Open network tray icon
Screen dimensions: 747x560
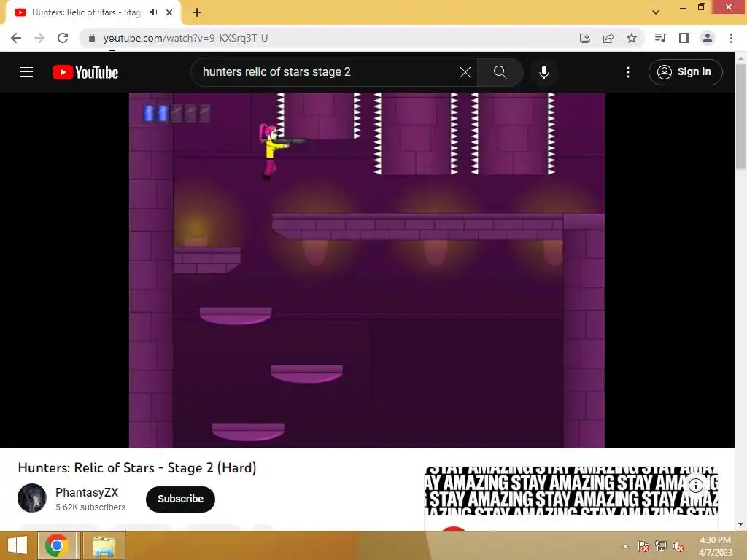pos(661,546)
